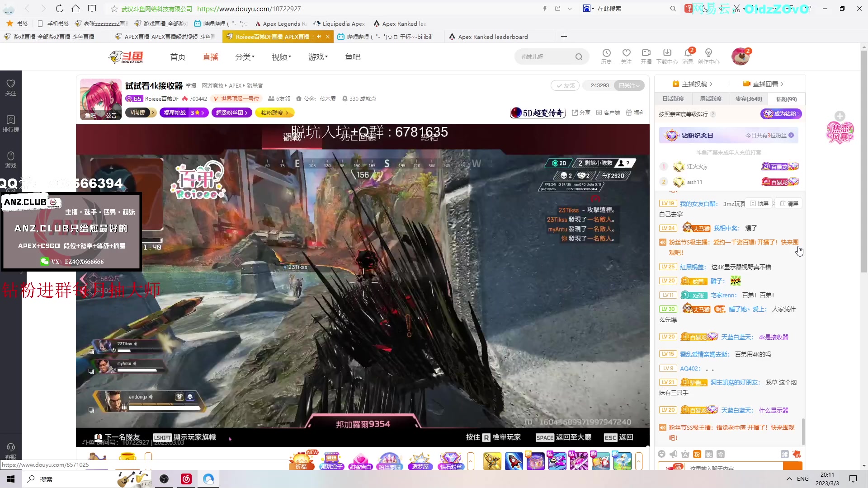Expand the activity icons chevron after 钻石粉丝
The width and height of the screenshot is (868, 488).
[471, 461]
